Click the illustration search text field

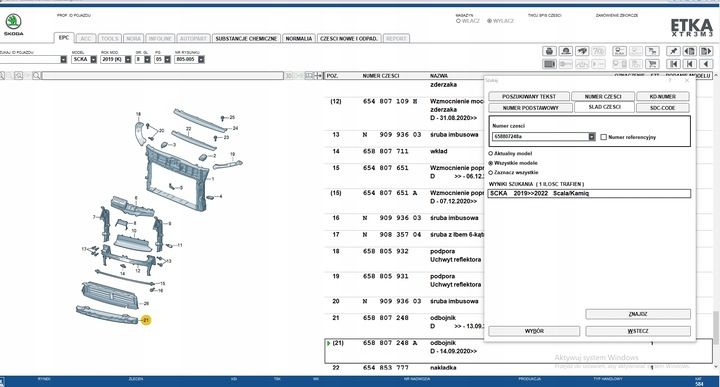(x=163, y=75)
